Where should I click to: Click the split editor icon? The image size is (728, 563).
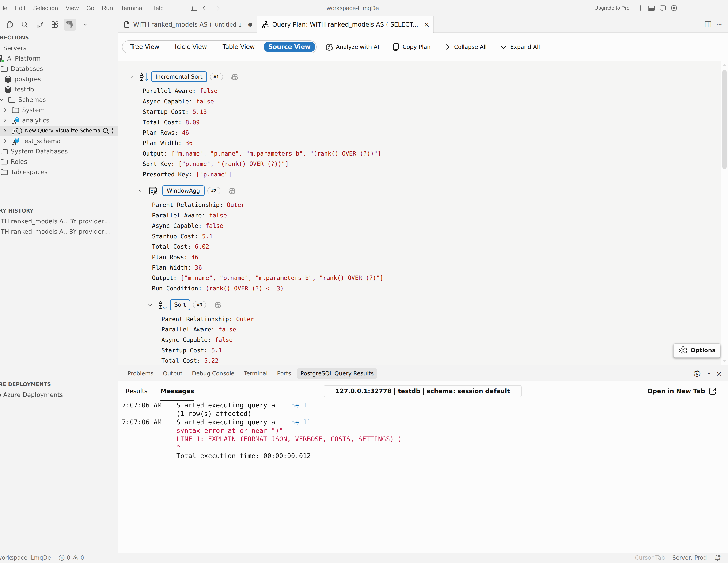point(708,24)
